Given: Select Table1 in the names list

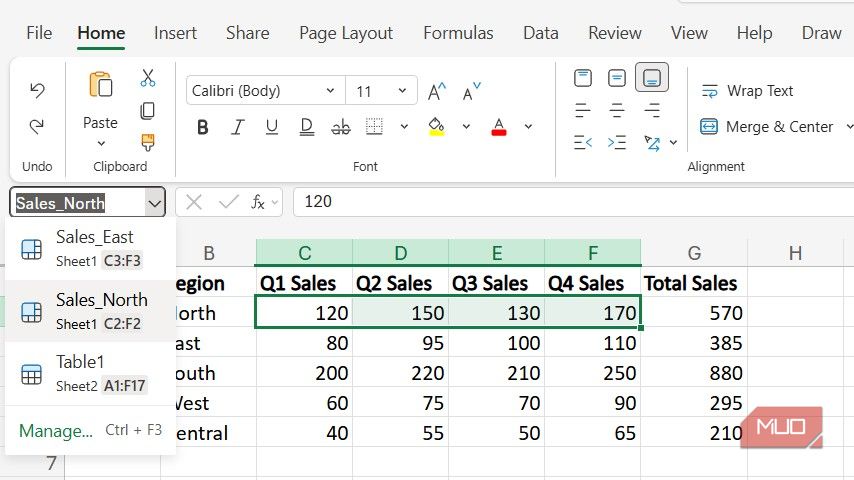Looking at the screenshot, I should coord(90,374).
